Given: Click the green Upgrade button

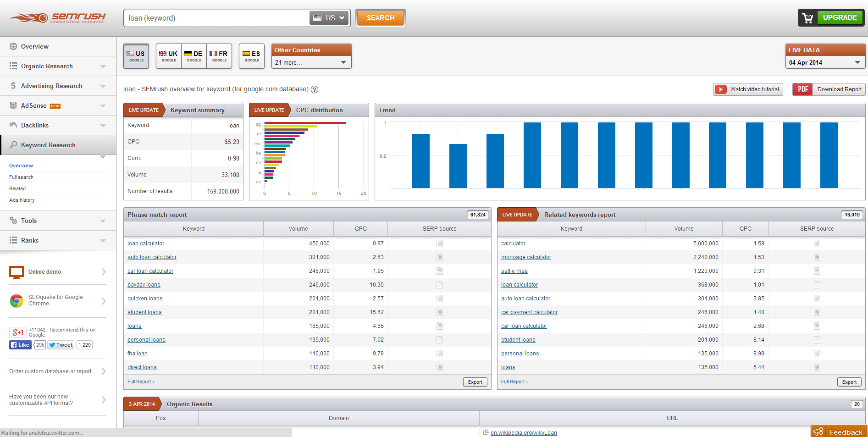Looking at the screenshot, I should click(x=840, y=17).
